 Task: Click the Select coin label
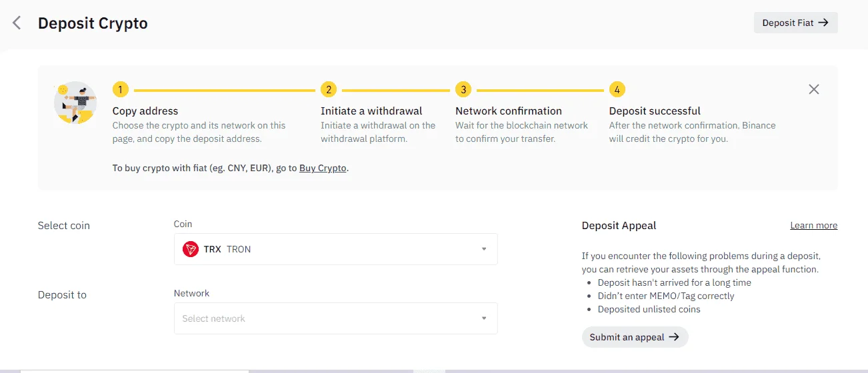point(64,225)
